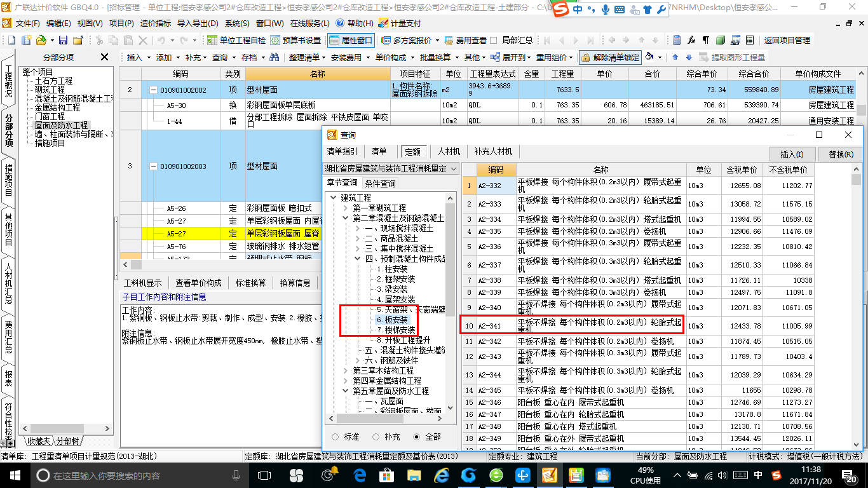Click the Windows search input box

[x=140, y=475]
